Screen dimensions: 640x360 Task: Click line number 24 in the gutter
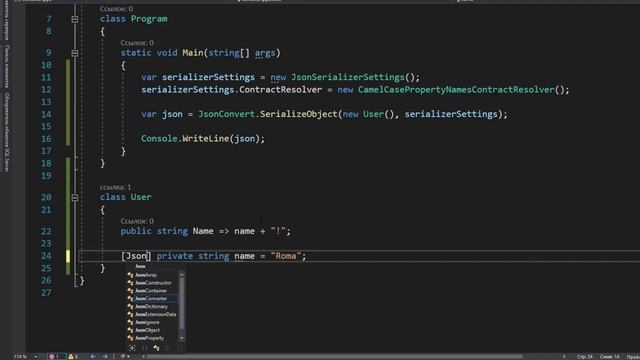coord(46,256)
